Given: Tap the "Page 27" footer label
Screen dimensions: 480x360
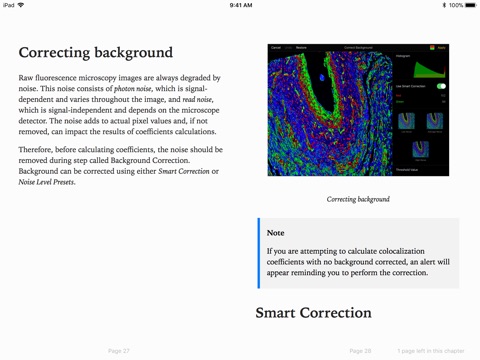Looking at the screenshot, I should pos(119,351).
